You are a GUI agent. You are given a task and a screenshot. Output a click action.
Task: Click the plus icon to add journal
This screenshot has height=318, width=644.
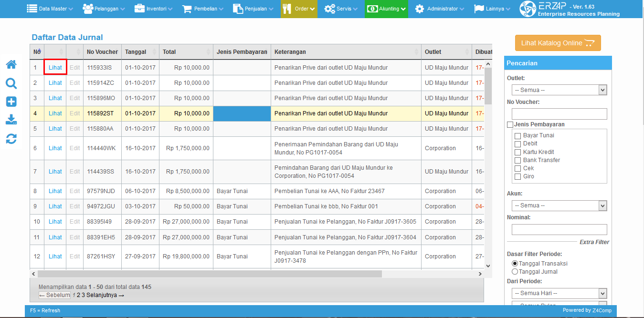(11, 102)
